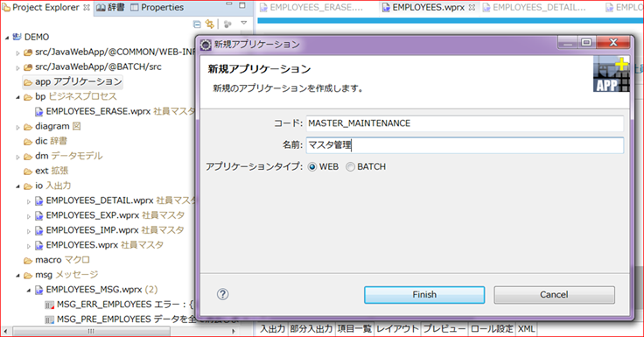Minimize the Project Explorer panel
The width and height of the screenshot is (644, 337).
[x=229, y=5]
